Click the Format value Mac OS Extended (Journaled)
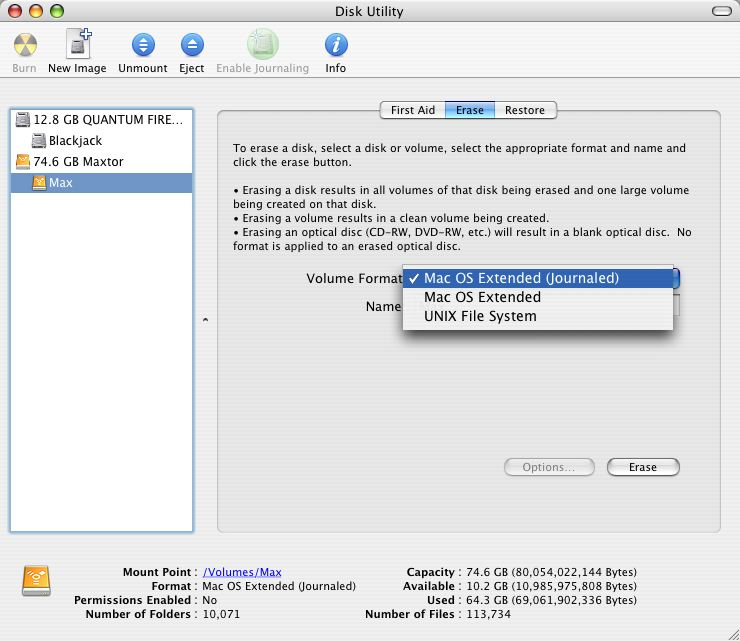Screen dimensions: 740x641 (279, 586)
